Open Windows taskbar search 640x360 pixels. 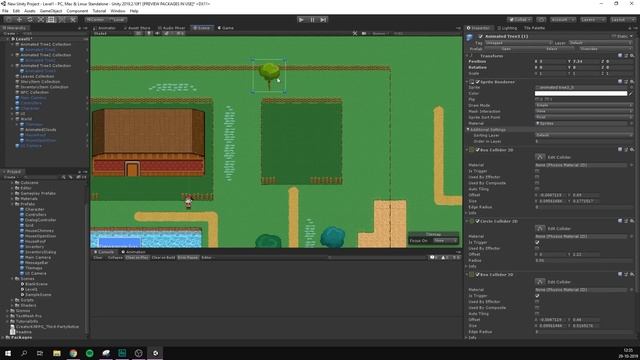click(24, 353)
